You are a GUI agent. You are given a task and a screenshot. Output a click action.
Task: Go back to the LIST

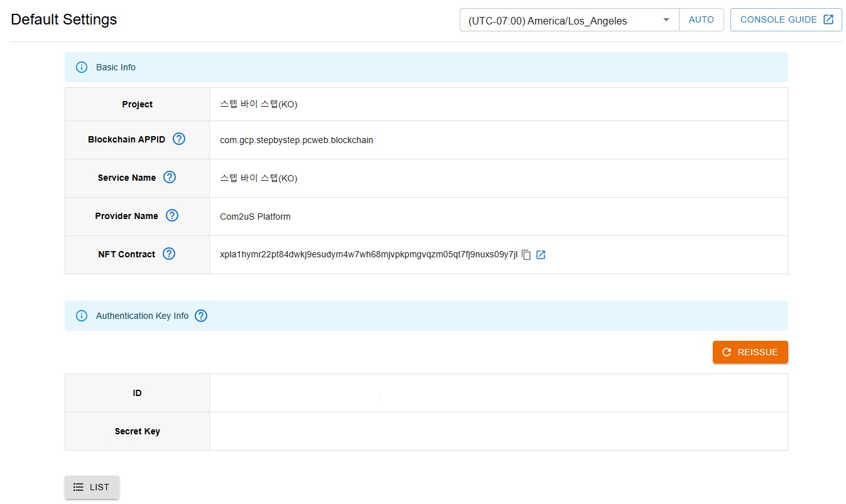click(x=92, y=487)
